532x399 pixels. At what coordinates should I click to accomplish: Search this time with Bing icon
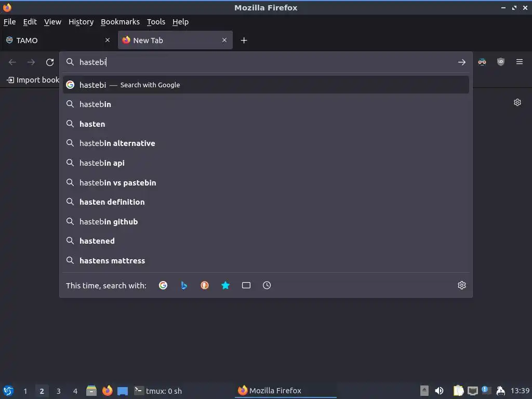click(x=184, y=285)
